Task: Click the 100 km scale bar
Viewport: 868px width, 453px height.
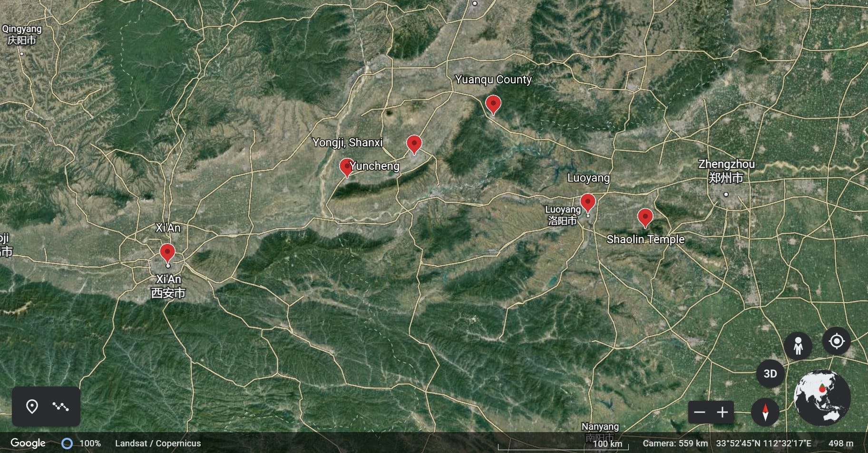Action: coord(563,445)
